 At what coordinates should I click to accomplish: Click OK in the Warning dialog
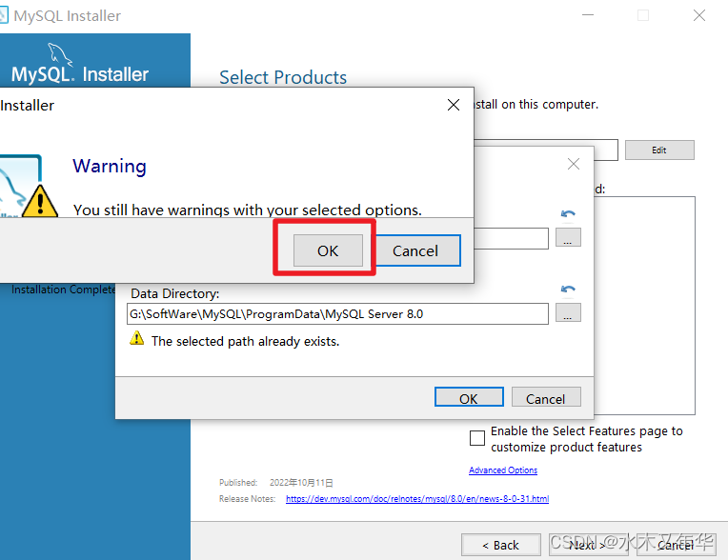(328, 250)
